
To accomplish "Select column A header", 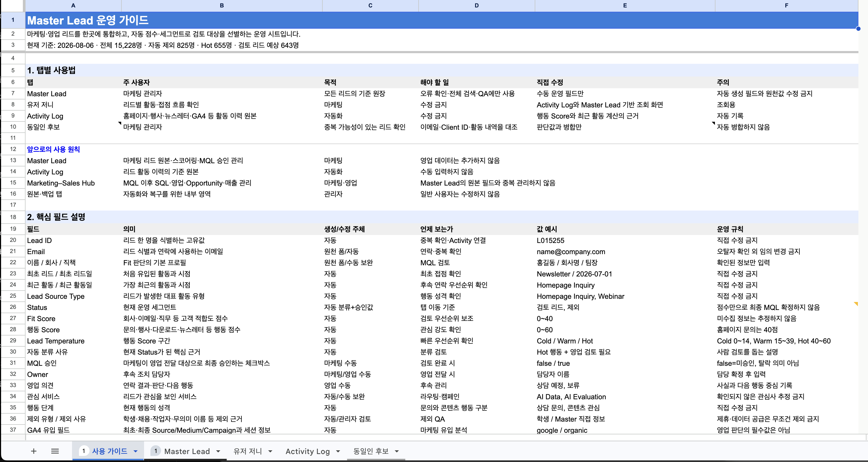I will 73,5.
